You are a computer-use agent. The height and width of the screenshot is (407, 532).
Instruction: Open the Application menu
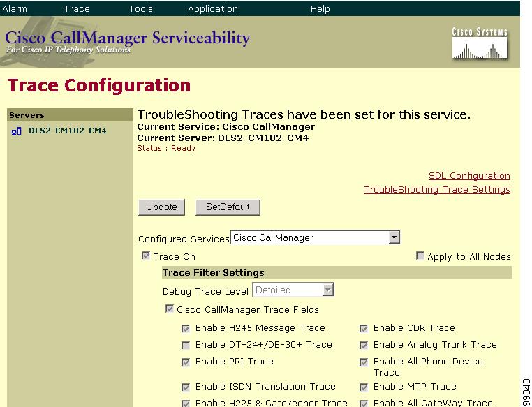(x=213, y=8)
